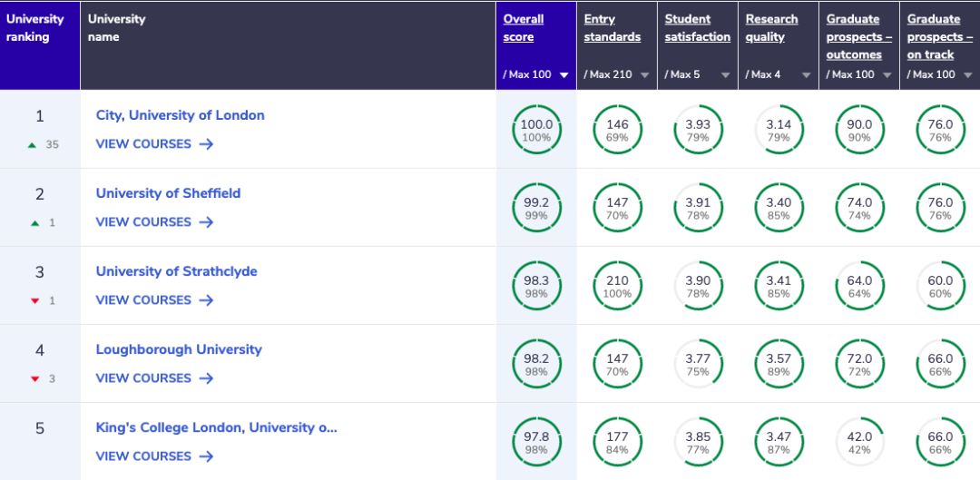Click Strathclyde's 210 entry standards circle
This screenshot has width=980, height=480.
617,286
